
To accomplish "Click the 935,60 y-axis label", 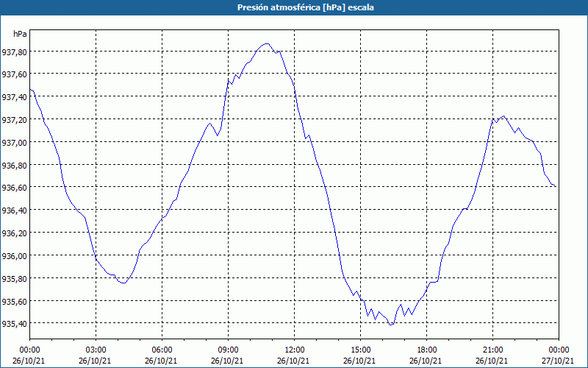I will point(14,302).
